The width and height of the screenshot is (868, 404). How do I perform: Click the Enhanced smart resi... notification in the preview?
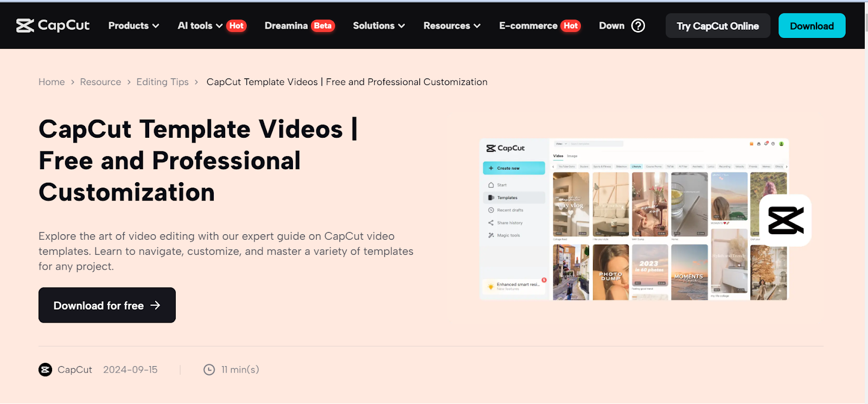[514, 286]
